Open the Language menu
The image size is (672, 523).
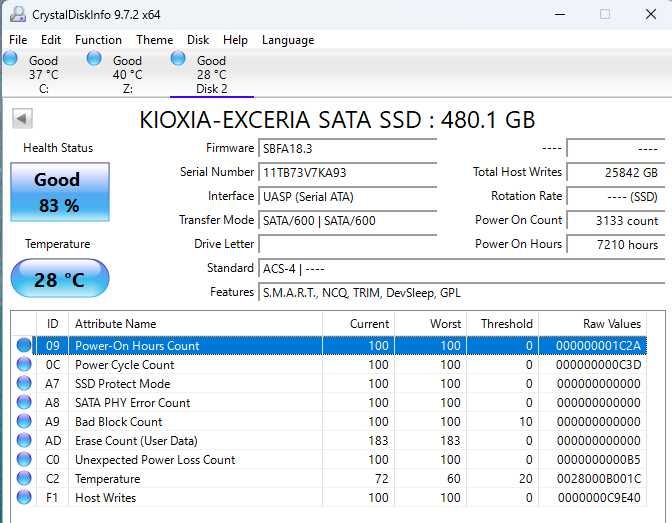click(x=288, y=40)
